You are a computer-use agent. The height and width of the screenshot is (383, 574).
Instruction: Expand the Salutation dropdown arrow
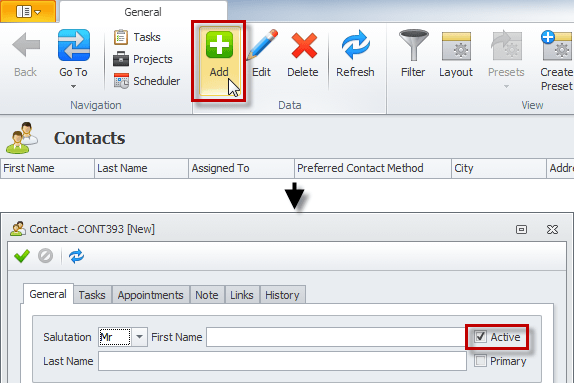pyautogui.click(x=139, y=336)
